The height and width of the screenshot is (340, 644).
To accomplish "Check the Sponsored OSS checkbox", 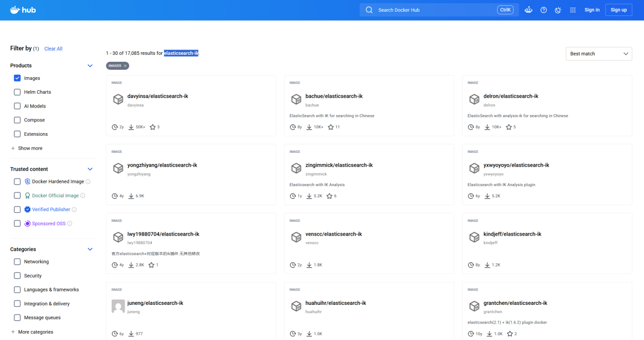I will (17, 223).
